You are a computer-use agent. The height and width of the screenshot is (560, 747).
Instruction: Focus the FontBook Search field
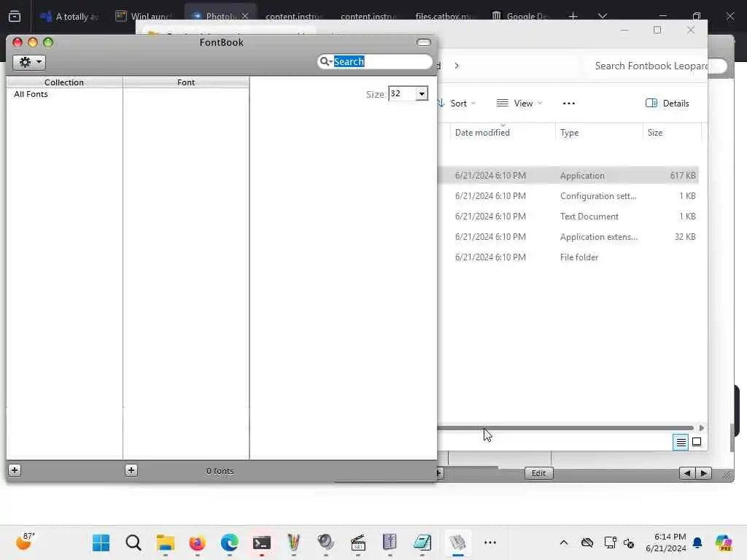(x=374, y=61)
